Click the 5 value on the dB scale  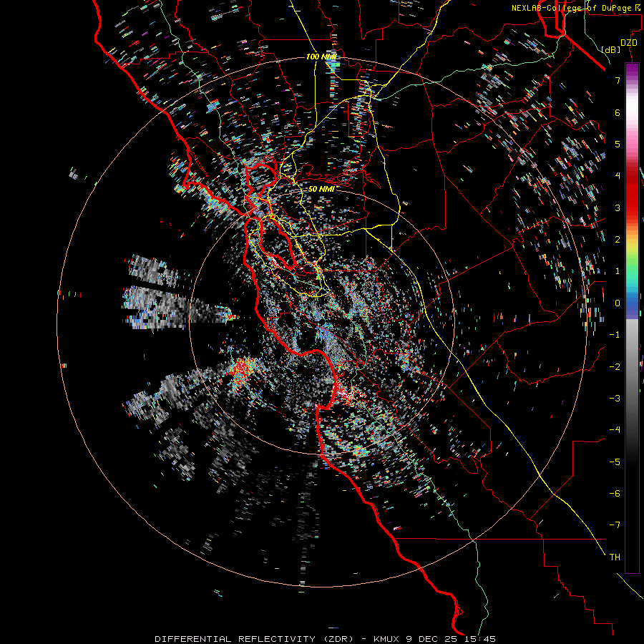click(x=618, y=144)
